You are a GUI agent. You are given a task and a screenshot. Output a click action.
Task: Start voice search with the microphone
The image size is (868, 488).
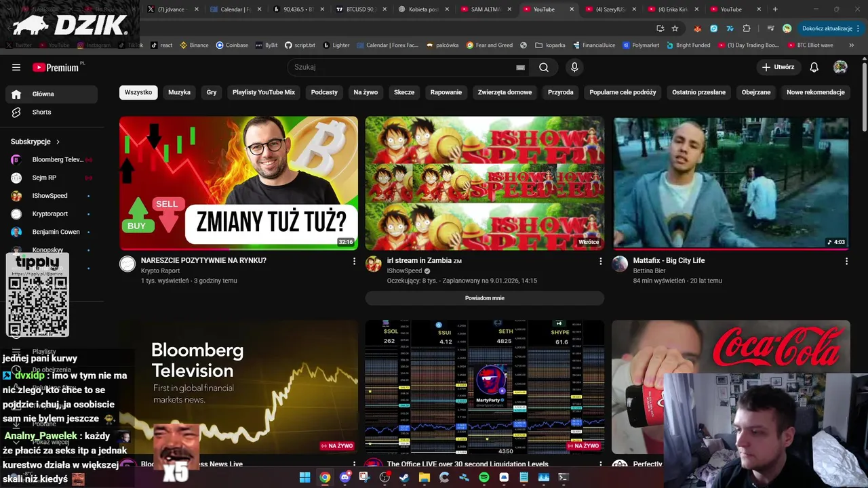(x=574, y=67)
